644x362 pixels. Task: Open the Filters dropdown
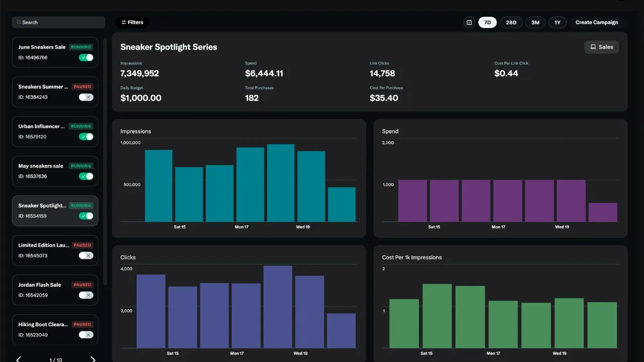tap(132, 23)
